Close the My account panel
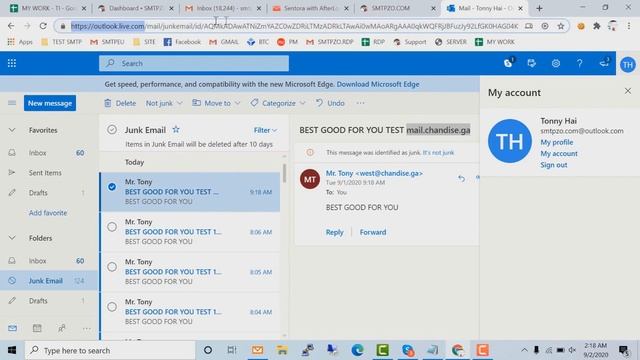Image resolution: width=640 pixels, height=360 pixels. tap(628, 91)
